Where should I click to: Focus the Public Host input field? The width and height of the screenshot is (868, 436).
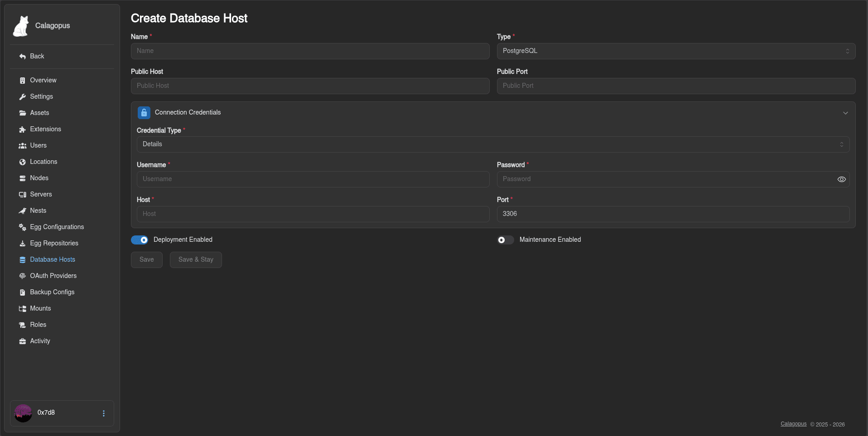[310, 86]
